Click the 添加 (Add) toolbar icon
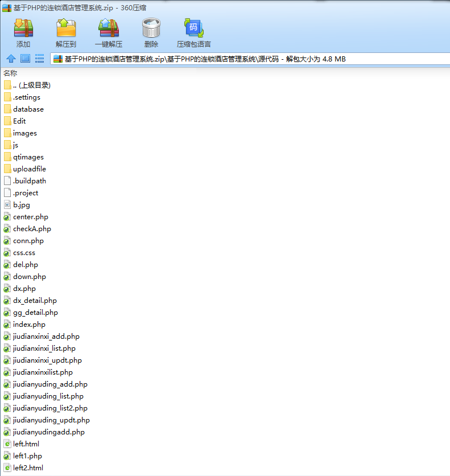The image size is (450, 476). pos(23,28)
